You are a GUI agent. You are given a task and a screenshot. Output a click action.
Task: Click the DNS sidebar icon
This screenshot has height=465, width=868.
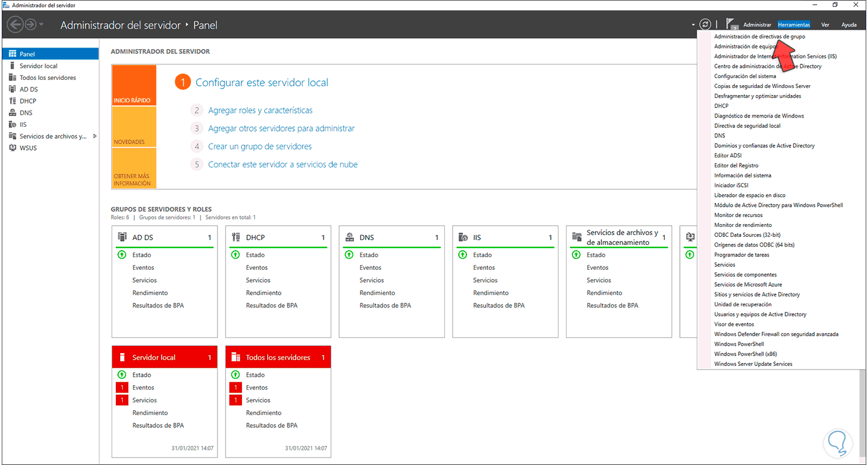point(13,113)
